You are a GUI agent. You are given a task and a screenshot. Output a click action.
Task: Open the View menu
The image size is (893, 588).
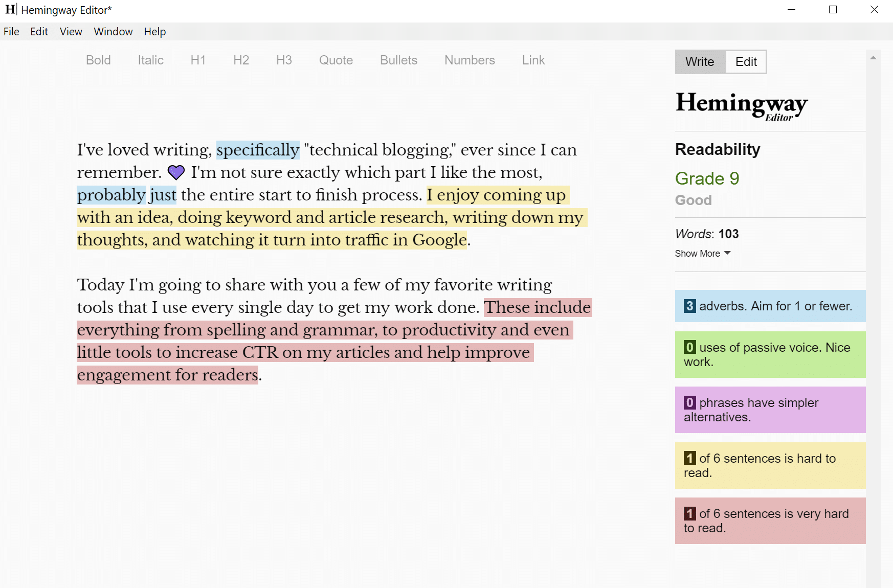point(71,32)
